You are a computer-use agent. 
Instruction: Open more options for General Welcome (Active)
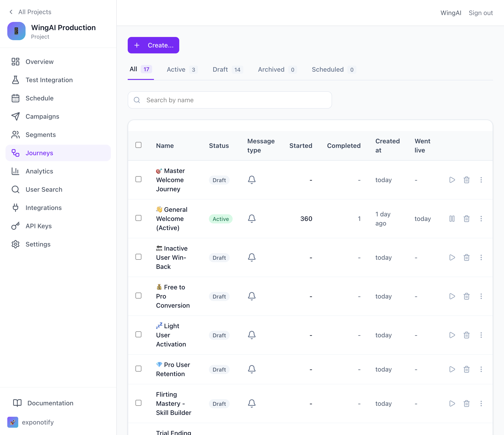pos(481,219)
